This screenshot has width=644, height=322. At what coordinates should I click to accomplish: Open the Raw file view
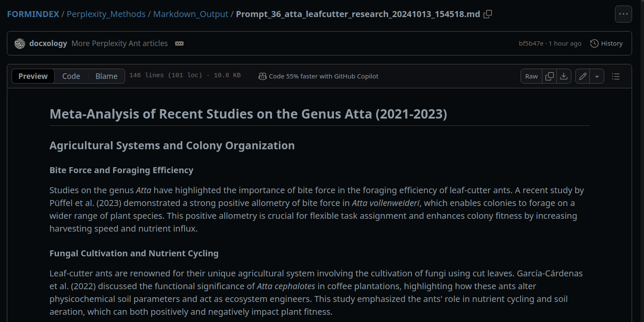(x=531, y=76)
